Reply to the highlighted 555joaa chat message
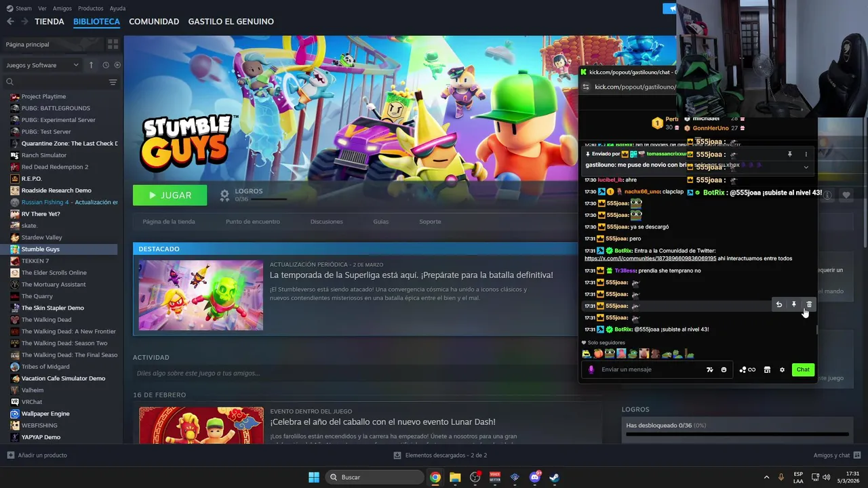 click(779, 305)
